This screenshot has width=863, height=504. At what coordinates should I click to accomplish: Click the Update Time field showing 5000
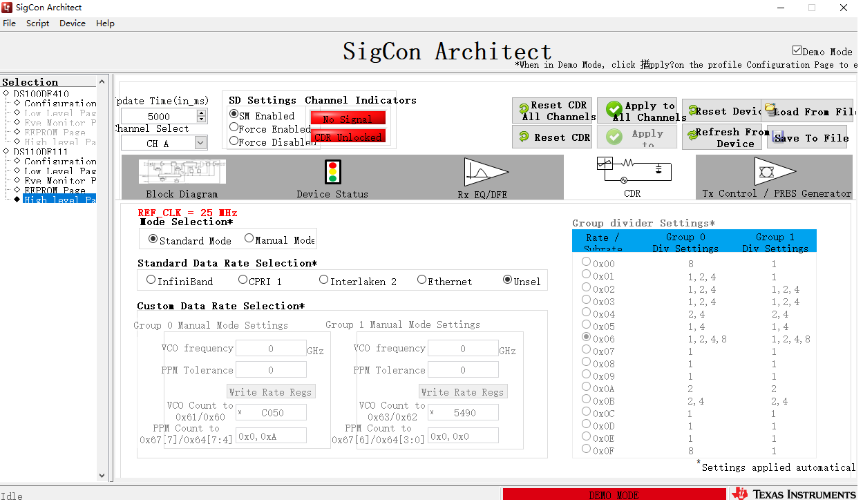(x=158, y=117)
